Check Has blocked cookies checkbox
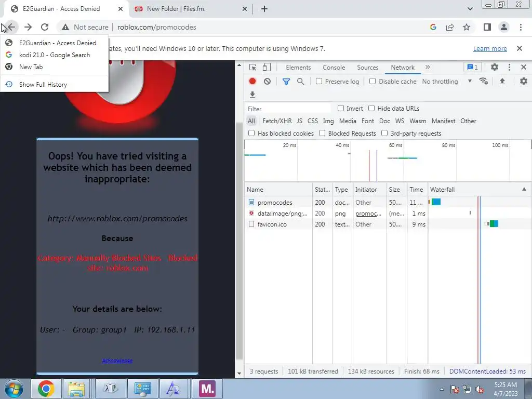532x399 pixels. [x=251, y=133]
